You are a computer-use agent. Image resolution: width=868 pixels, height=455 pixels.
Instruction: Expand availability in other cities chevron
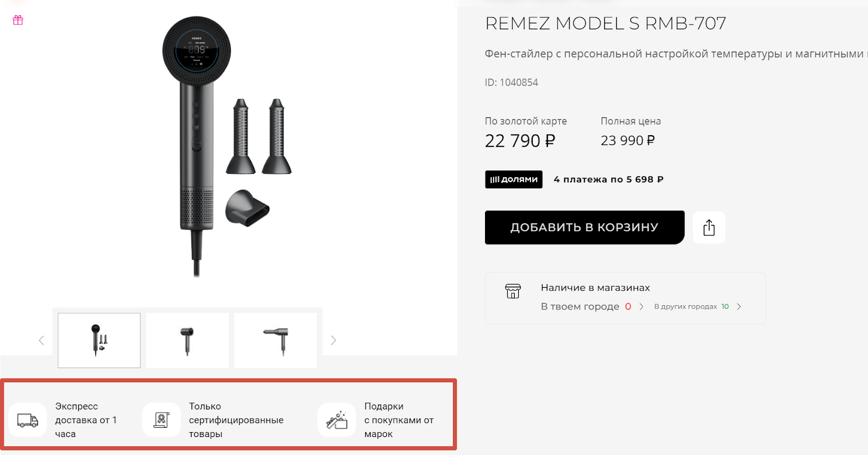click(739, 307)
